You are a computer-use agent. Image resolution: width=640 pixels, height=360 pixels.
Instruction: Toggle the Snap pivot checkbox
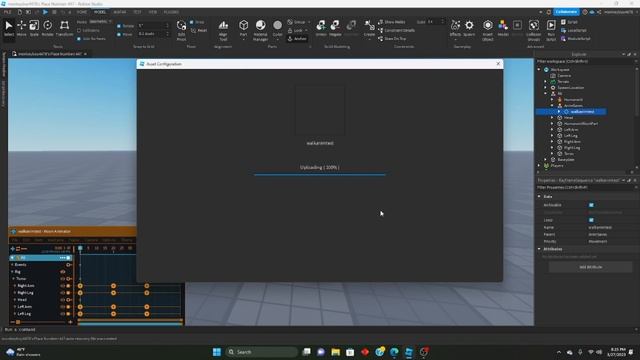191,22
